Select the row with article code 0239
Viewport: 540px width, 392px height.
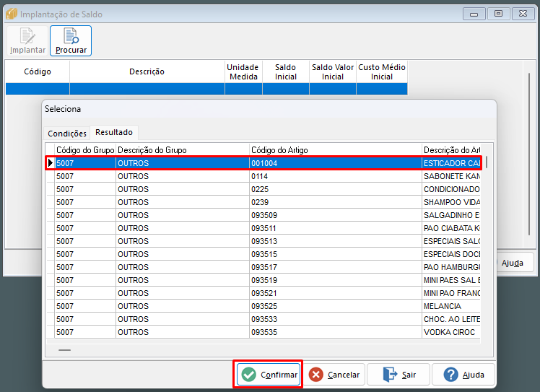tap(264, 202)
